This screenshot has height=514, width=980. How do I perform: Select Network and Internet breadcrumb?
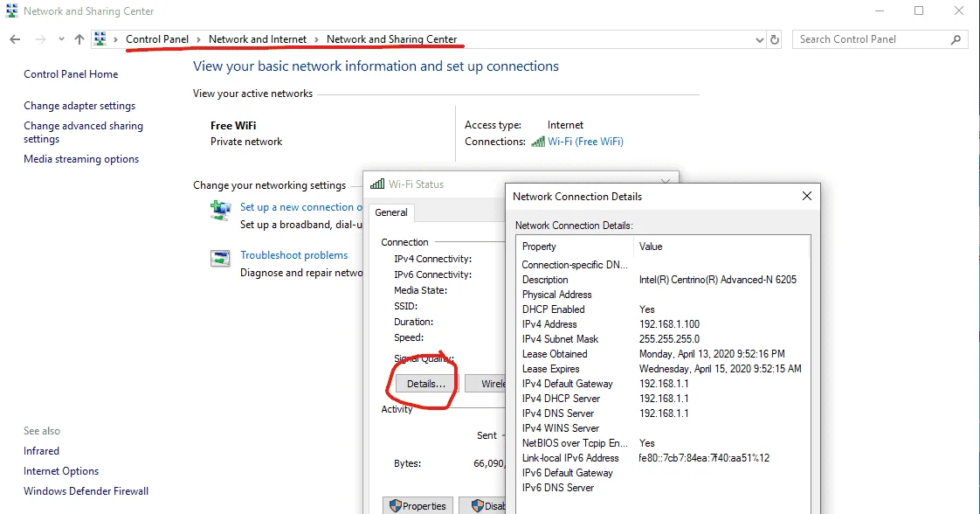[x=258, y=39]
